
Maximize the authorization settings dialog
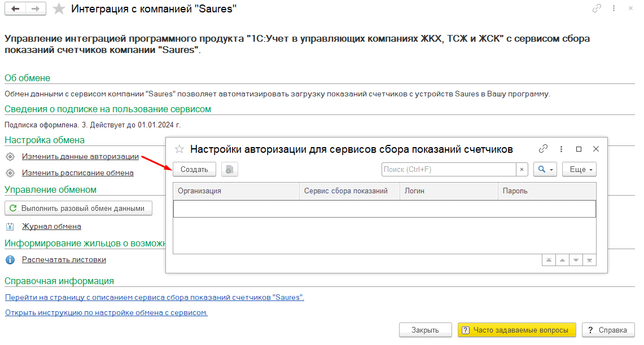coord(579,149)
